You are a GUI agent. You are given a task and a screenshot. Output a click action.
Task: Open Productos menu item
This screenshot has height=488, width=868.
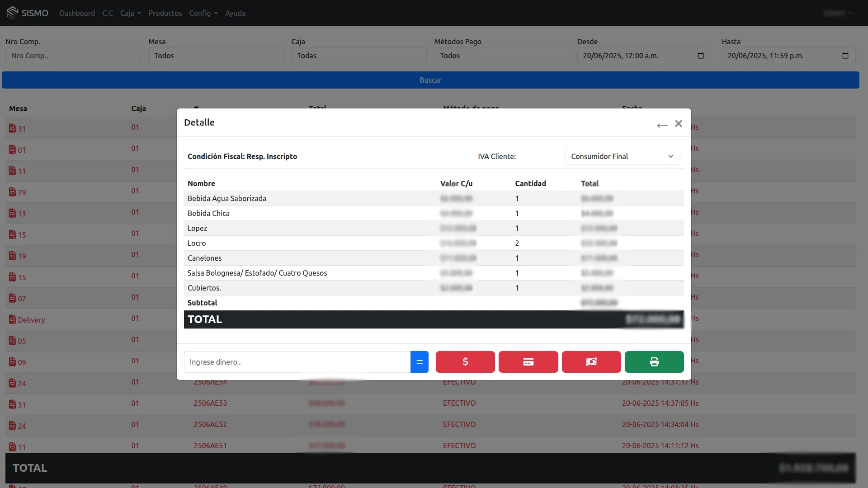165,13
